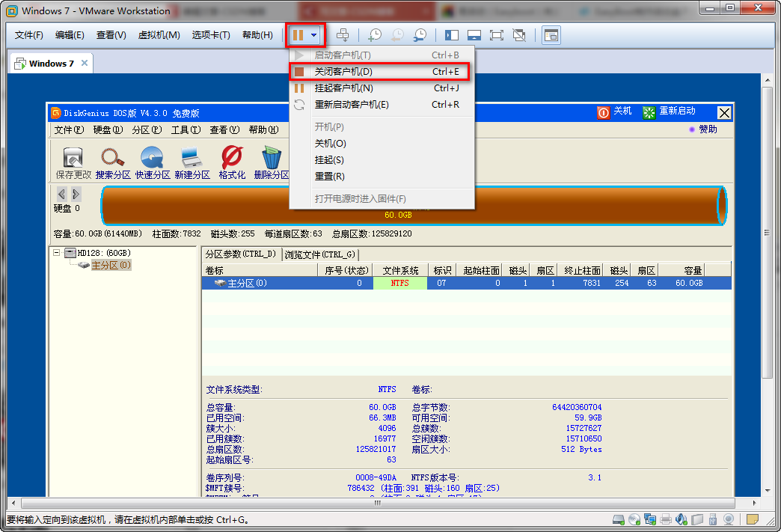Image resolution: width=781 pixels, height=532 pixels.
Task: Switch the virtual machine to full screen
Action: pos(496,34)
